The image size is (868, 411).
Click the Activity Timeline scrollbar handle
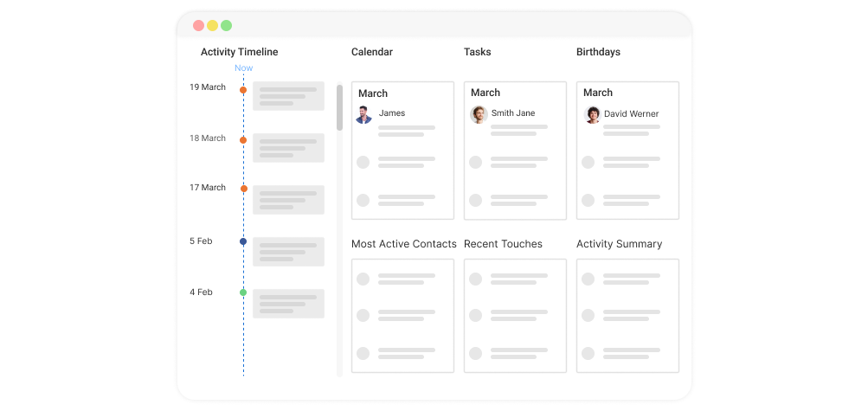point(339,107)
